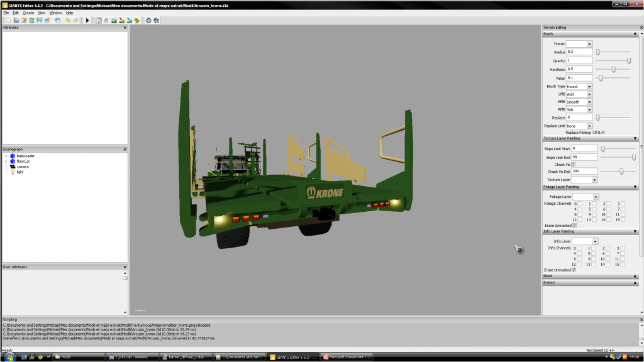Toggle the Chunk Vis checkbox
The height and width of the screenshot is (362, 644).
pos(574,165)
